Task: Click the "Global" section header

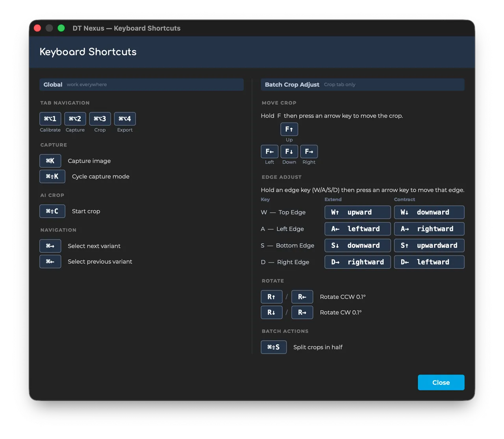Action: point(142,85)
